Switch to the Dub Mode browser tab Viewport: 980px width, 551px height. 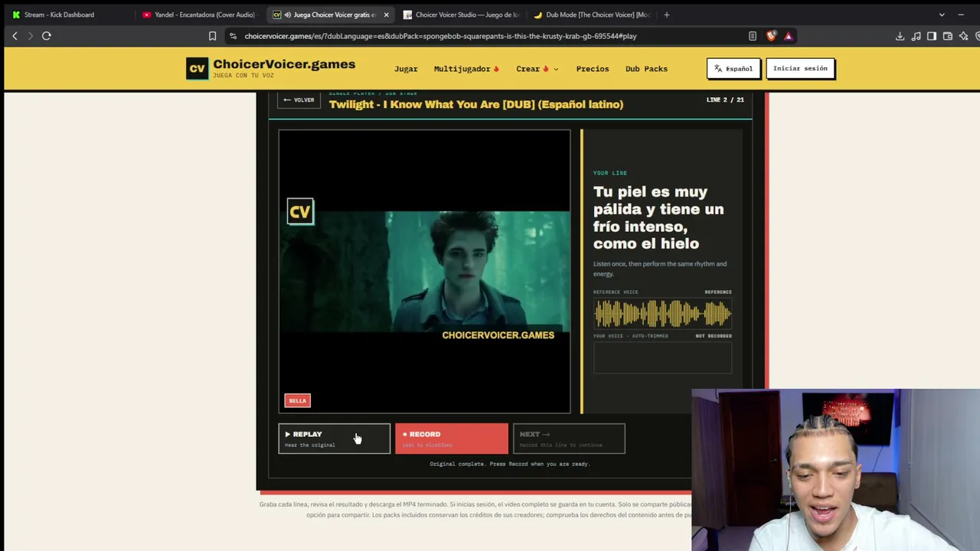[x=591, y=15]
